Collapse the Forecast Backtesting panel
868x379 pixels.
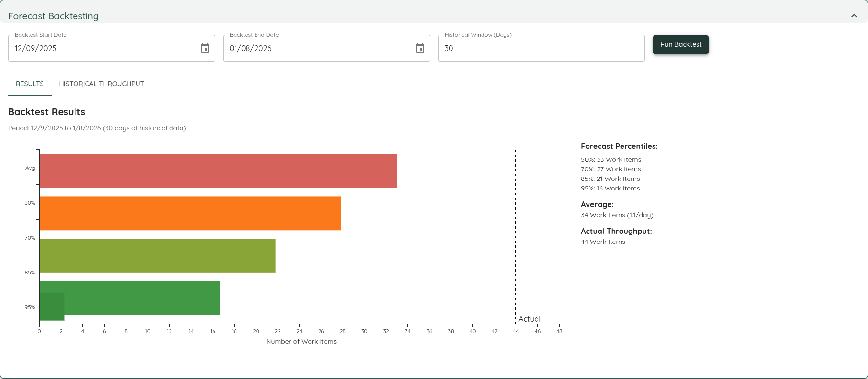[854, 16]
